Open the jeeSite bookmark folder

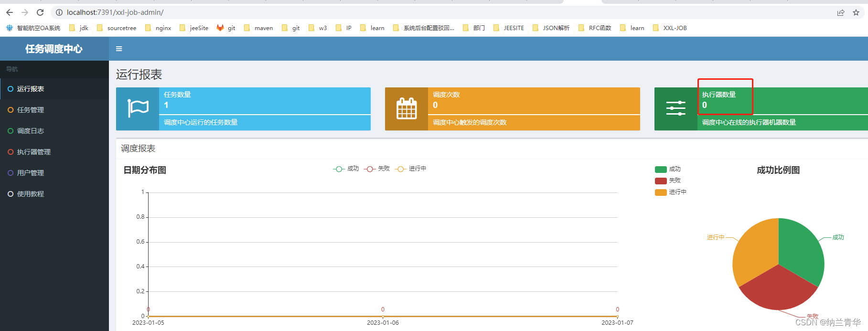coord(194,28)
